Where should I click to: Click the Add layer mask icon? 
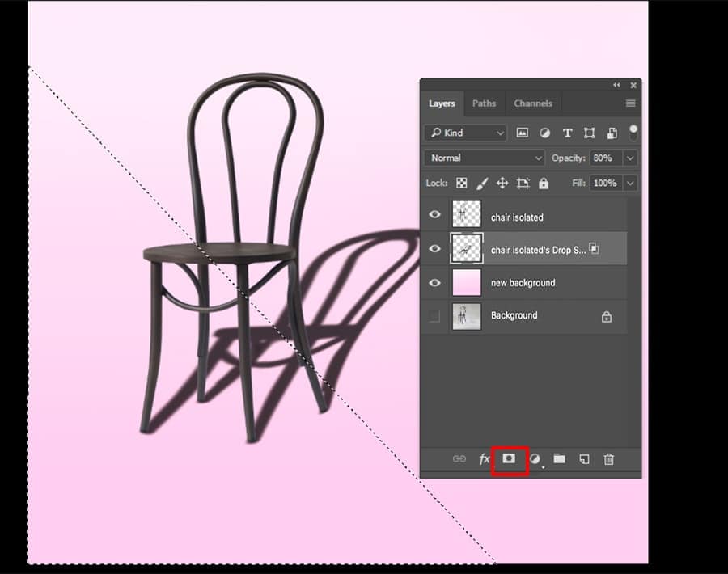click(509, 459)
